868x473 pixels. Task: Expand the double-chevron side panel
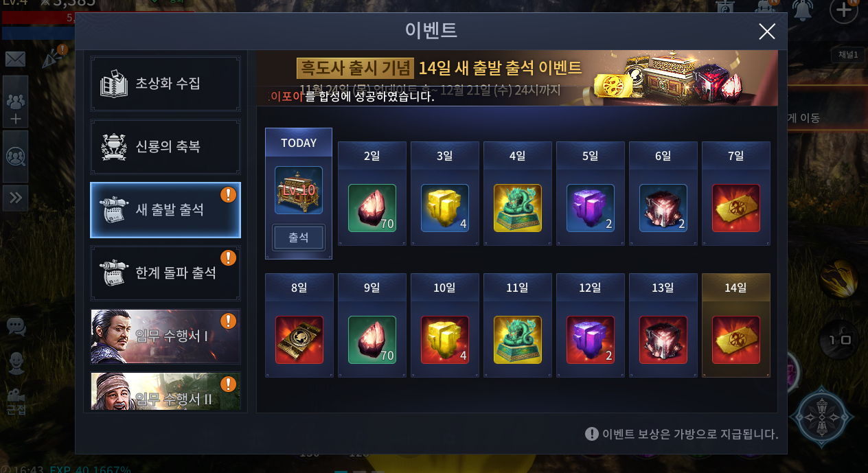click(x=15, y=198)
